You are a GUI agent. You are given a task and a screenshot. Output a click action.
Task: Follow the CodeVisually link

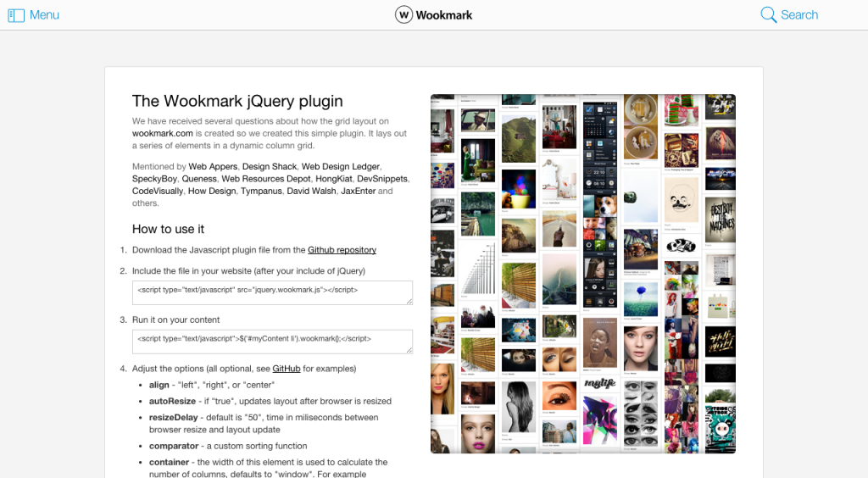tap(157, 191)
